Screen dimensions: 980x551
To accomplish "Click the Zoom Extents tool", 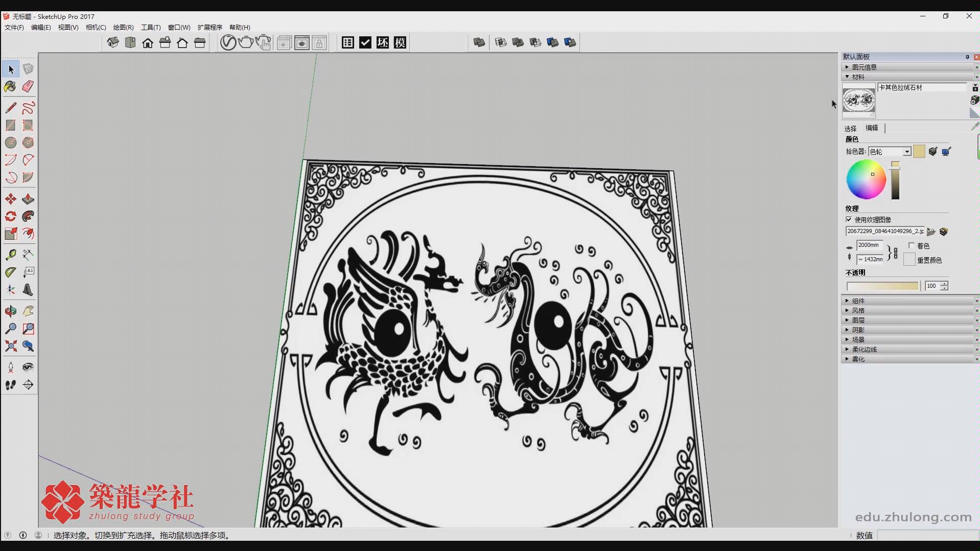I will [11, 346].
